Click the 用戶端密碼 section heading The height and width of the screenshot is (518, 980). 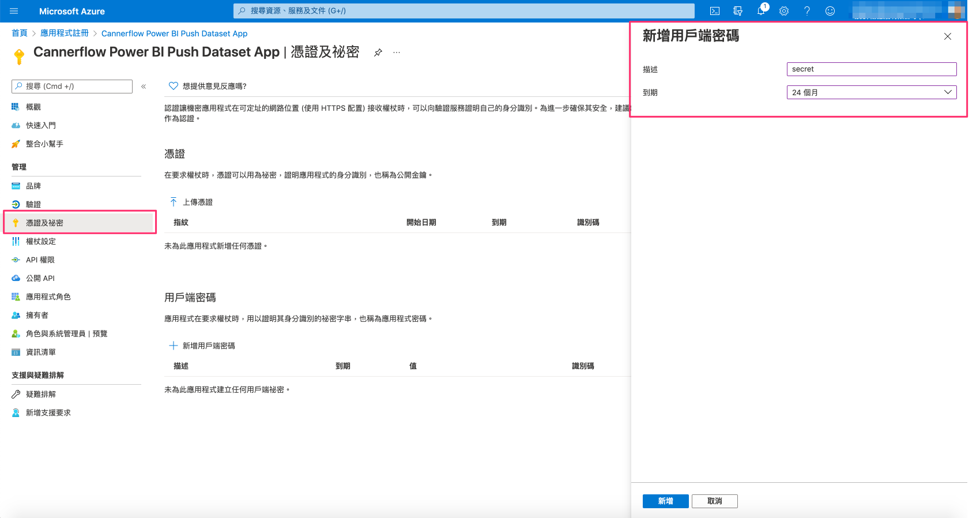(x=190, y=298)
